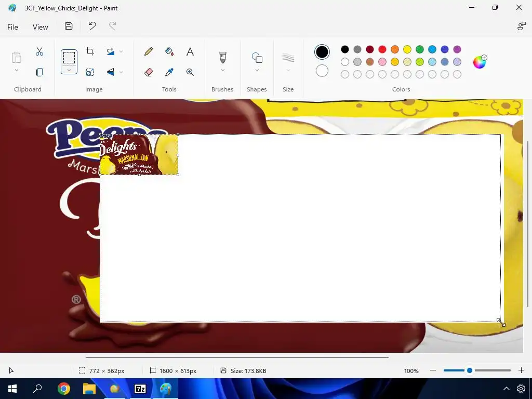Pick the brown color swatch
The image size is (532, 399).
tap(370, 62)
